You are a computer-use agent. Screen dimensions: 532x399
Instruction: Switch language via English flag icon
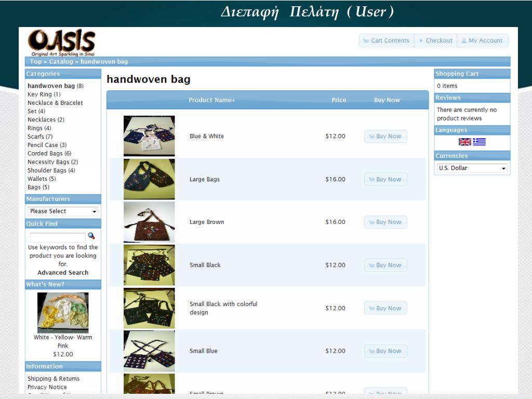pos(465,142)
